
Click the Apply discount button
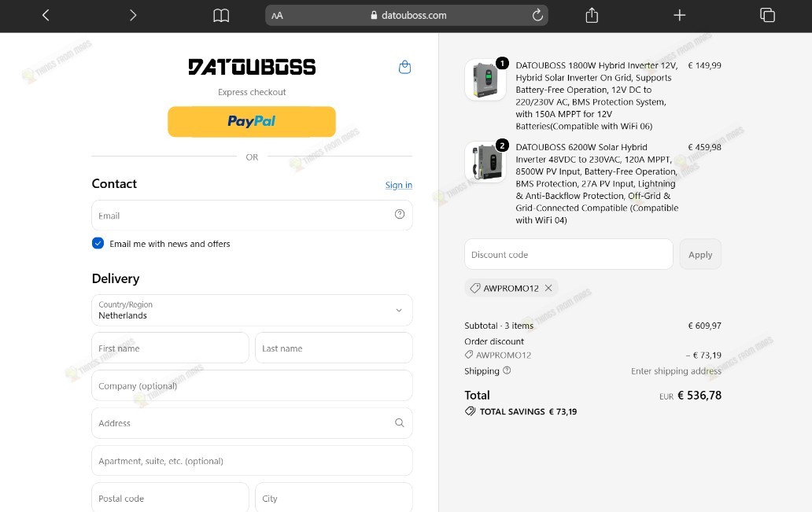(700, 254)
